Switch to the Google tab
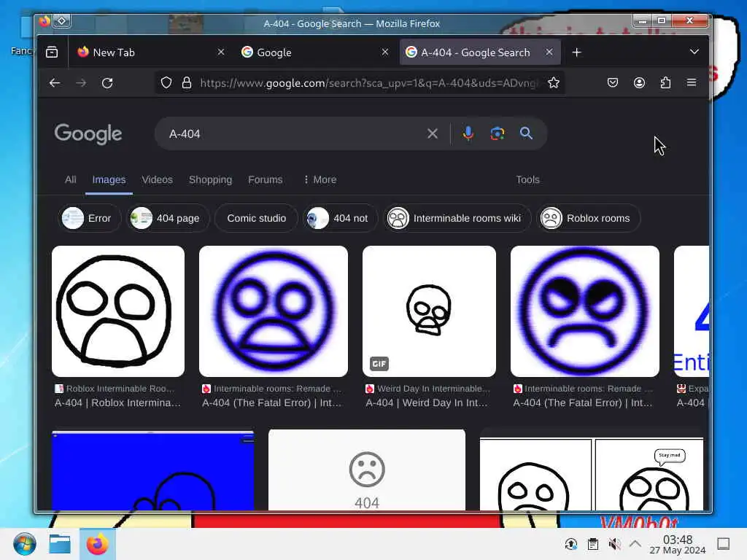Viewport: 747px width, 560px height. pos(314,52)
